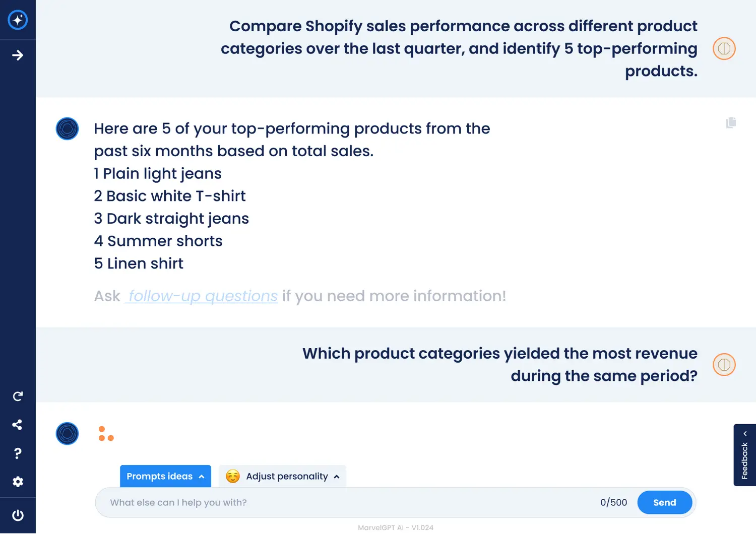Click the MarvelGPT sparkle logo icon
Viewport: 756px width, 534px height.
18,20
